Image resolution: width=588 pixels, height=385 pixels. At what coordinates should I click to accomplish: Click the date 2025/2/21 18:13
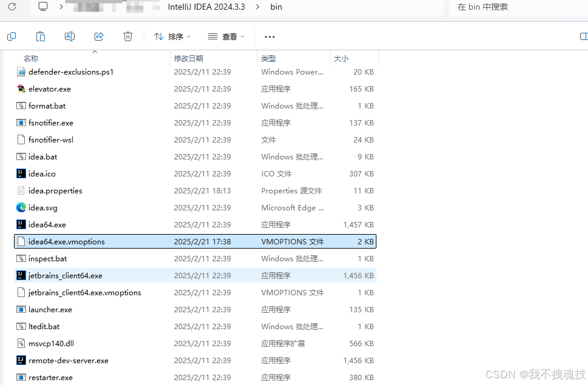click(x=202, y=190)
